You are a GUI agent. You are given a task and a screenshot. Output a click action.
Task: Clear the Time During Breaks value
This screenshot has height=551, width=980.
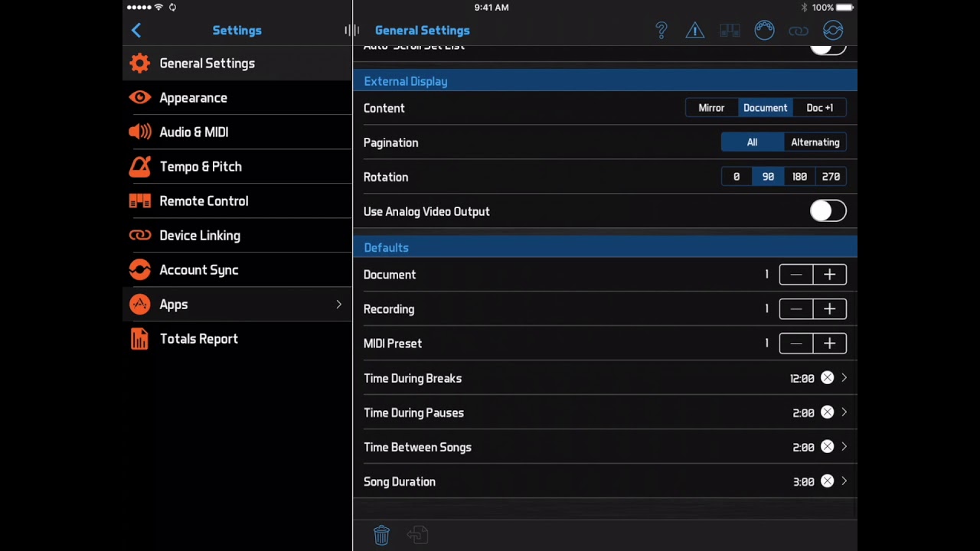827,378
